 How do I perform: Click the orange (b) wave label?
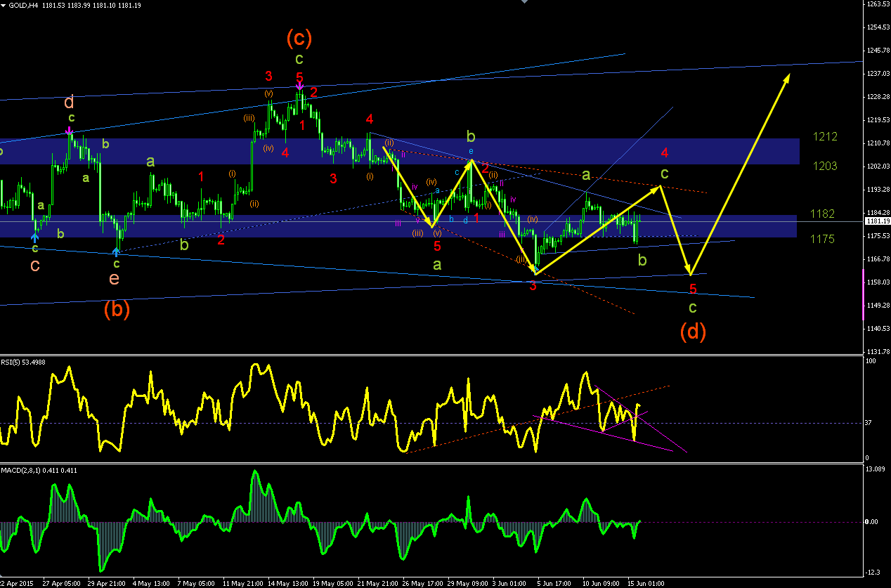[117, 309]
